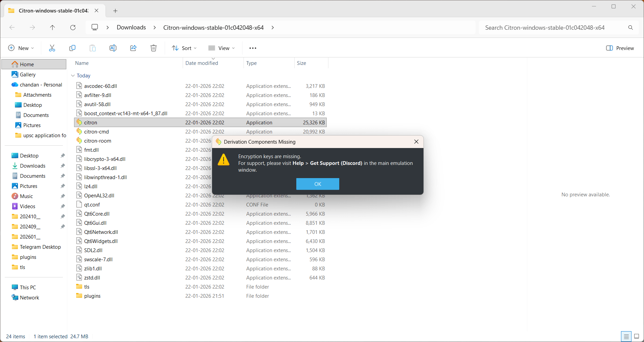Click Citron-windows-stable breadcrumb segment

[x=213, y=27]
